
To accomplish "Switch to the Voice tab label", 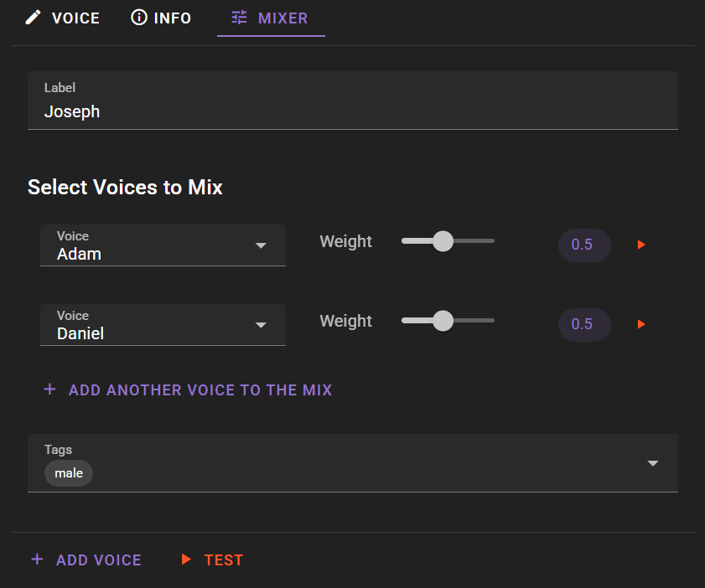I will 76,18.
